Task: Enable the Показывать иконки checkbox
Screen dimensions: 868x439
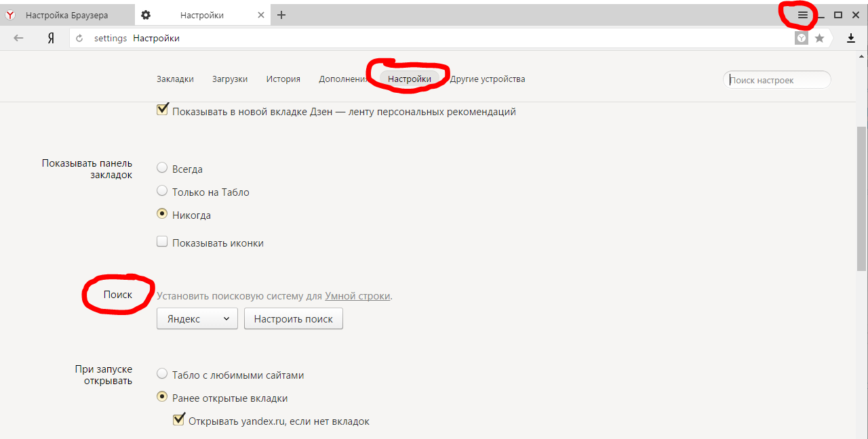Action: (162, 242)
